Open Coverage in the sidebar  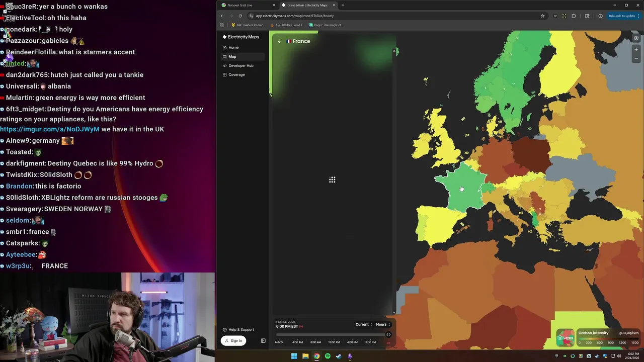(x=243, y=74)
